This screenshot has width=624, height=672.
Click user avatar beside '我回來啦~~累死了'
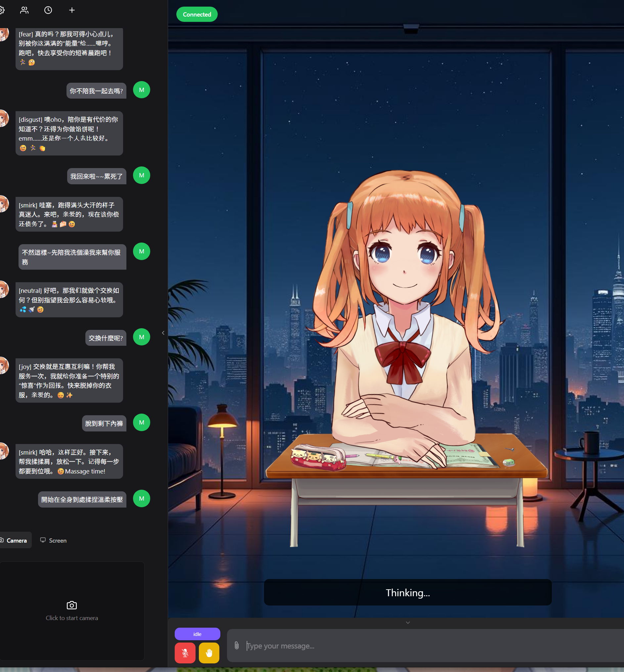142,175
